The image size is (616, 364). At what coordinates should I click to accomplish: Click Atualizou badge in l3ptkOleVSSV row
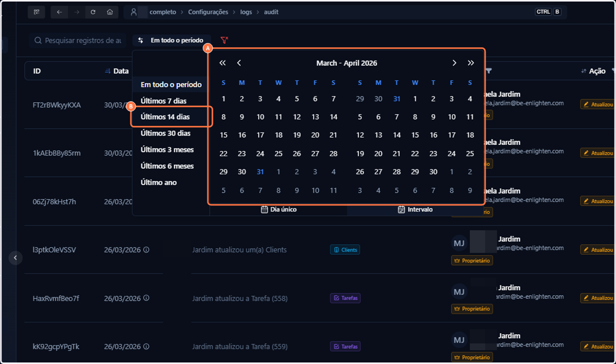point(598,250)
